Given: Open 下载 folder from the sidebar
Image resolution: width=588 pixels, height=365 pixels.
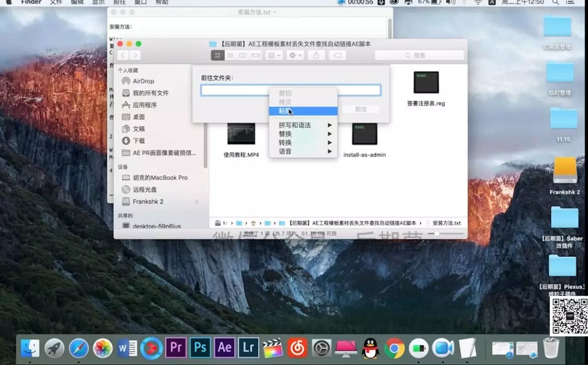Looking at the screenshot, I should (139, 141).
